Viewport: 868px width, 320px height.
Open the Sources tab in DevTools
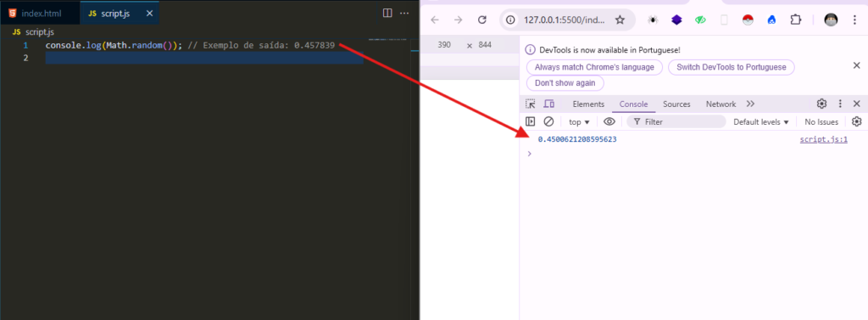pos(676,104)
